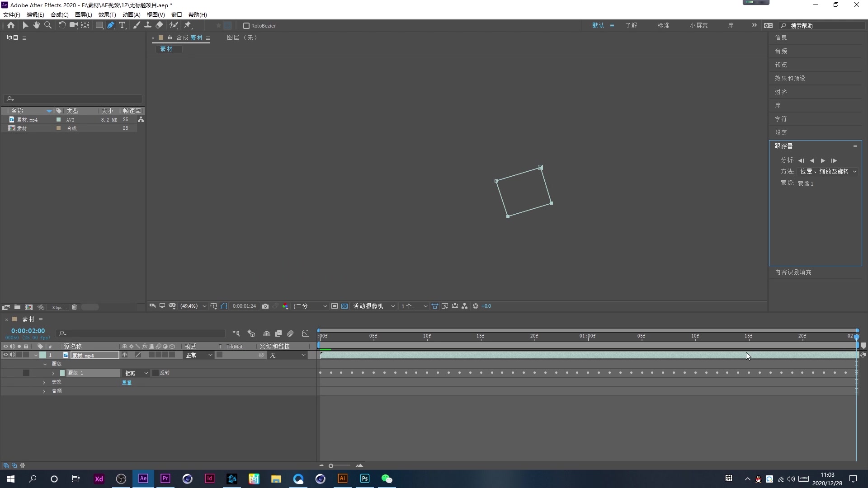
Task: Enable frame blending icon in timeline
Action: pyautogui.click(x=278, y=333)
